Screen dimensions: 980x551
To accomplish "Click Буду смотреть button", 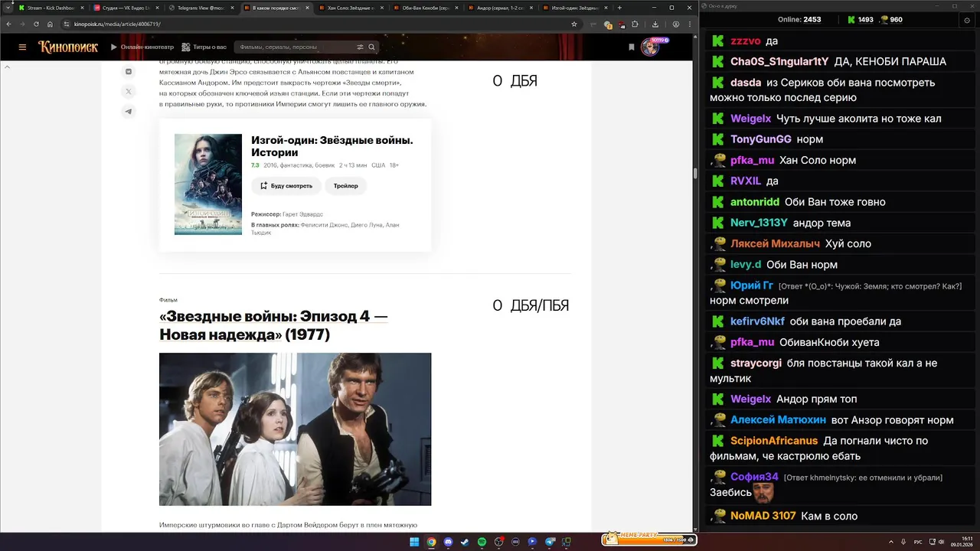I will [x=286, y=186].
